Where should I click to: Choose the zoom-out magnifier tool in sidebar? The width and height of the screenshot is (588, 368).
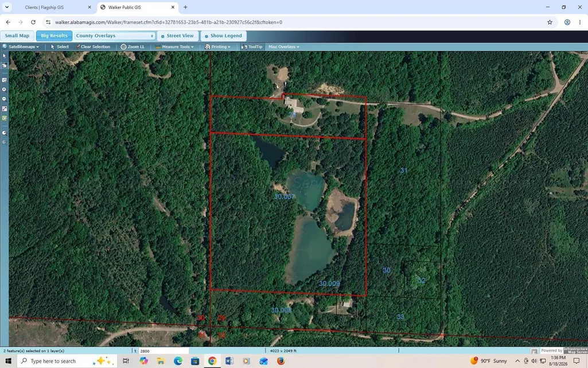click(4, 99)
